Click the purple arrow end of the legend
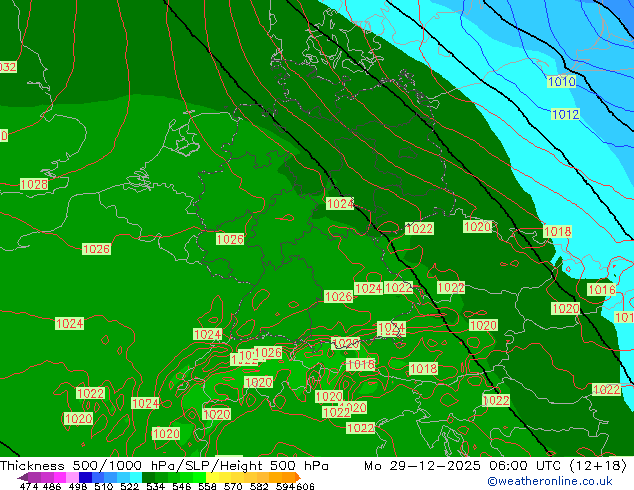This screenshot has height=490, width=634. point(23,477)
